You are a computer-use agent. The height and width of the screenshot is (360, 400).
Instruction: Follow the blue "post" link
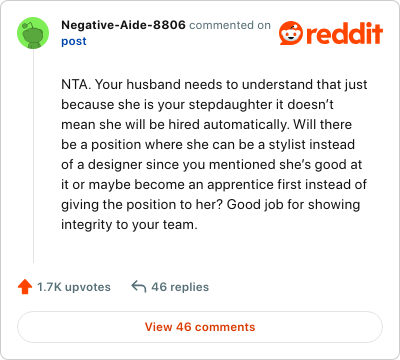74,41
